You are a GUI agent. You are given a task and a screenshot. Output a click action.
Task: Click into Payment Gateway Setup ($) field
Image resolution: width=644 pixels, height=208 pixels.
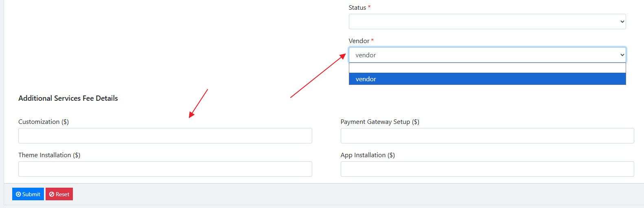[487, 136]
